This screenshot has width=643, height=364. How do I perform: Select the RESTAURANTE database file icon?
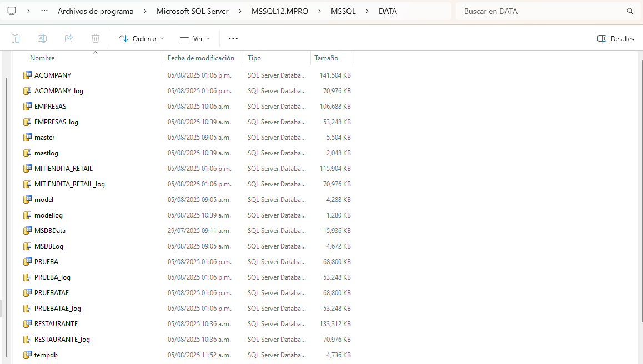[x=27, y=324]
